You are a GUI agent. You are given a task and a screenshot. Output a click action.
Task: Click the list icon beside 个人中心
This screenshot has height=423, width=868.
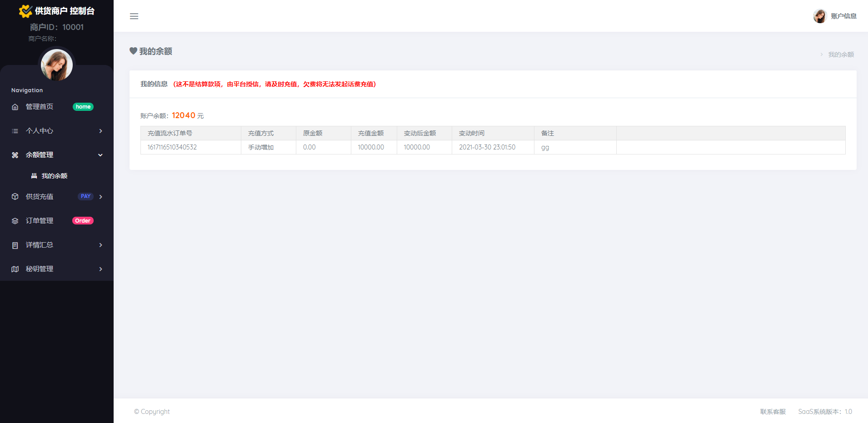point(15,131)
